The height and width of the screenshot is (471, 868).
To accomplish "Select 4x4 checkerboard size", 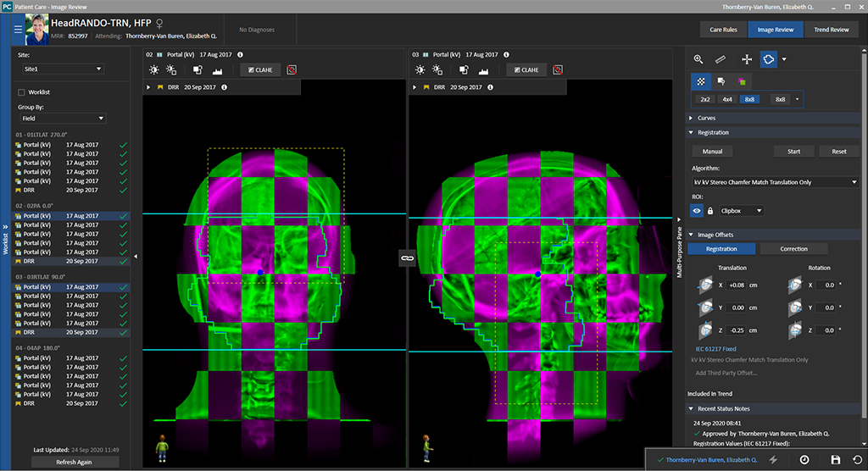I will click(x=727, y=100).
